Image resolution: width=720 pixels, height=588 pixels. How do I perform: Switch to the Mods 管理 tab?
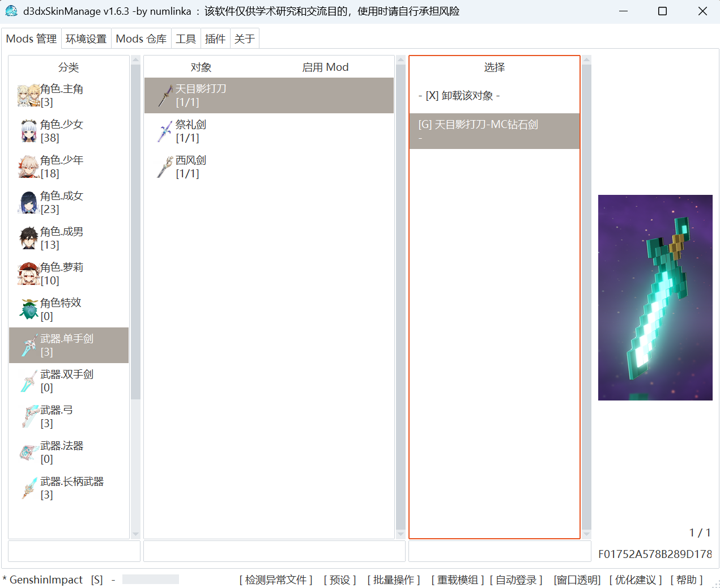[x=31, y=39]
